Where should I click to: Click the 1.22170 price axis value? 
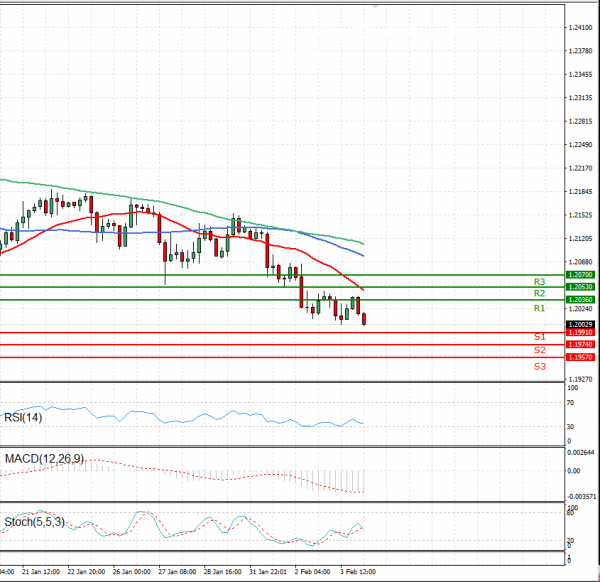[x=580, y=168]
